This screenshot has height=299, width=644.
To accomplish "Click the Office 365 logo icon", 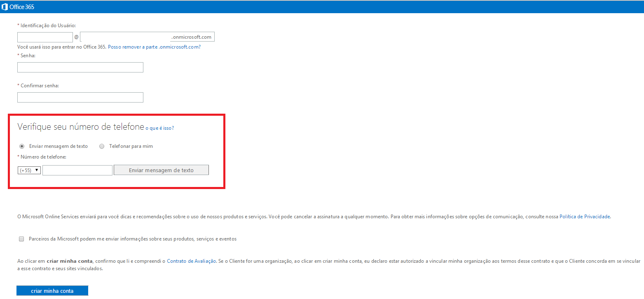I will point(5,7).
